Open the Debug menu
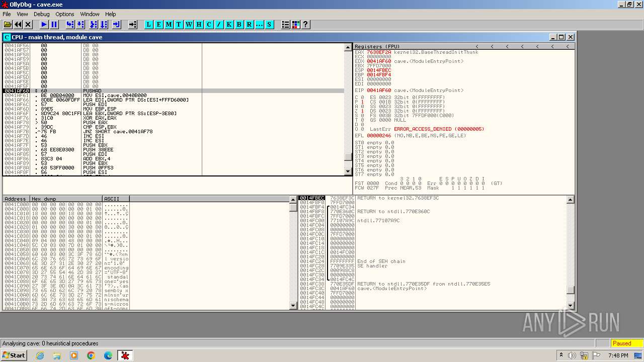 click(x=42, y=14)
